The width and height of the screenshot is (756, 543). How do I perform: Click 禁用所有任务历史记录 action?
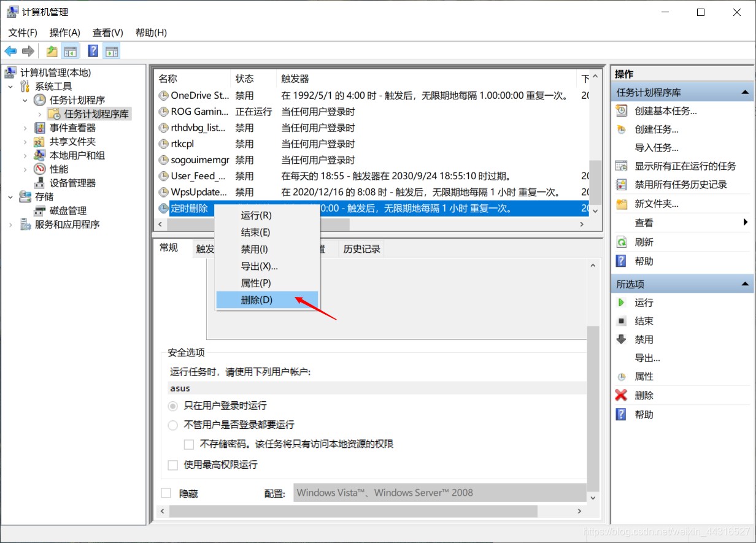click(x=681, y=185)
